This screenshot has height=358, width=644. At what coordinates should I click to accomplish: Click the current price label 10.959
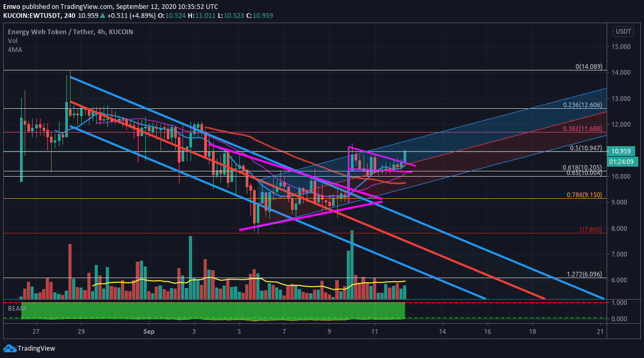[x=621, y=151]
